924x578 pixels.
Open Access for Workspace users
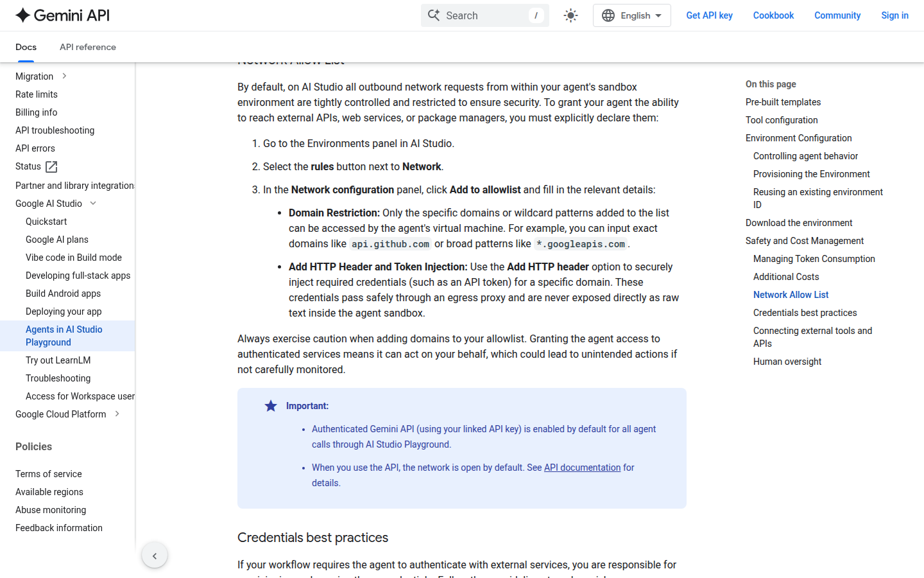[x=80, y=396]
